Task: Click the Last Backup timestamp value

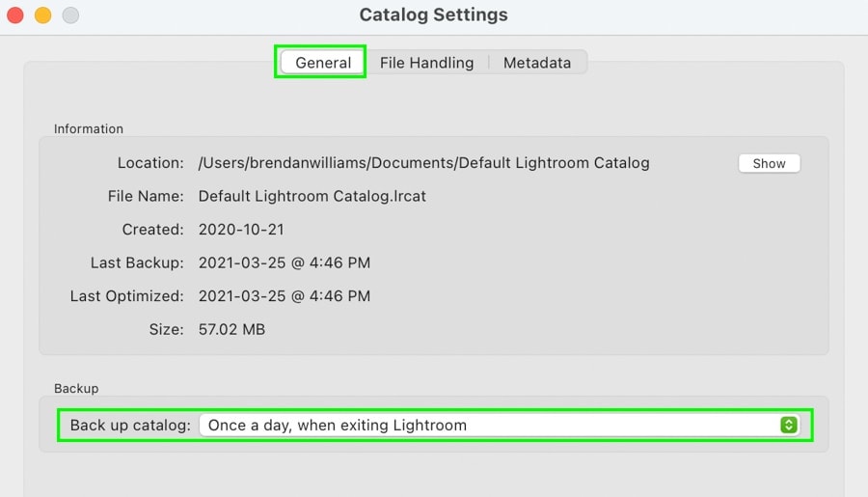Action: [x=285, y=262]
